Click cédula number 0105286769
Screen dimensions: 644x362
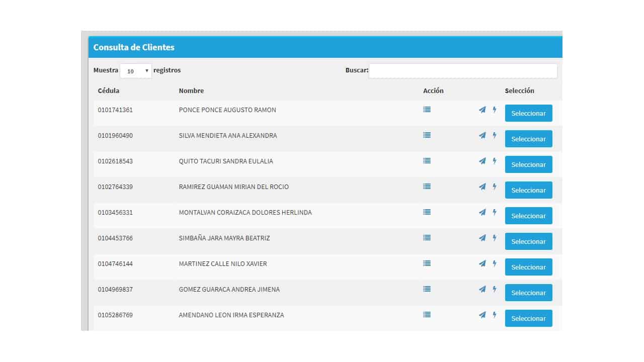click(x=115, y=315)
